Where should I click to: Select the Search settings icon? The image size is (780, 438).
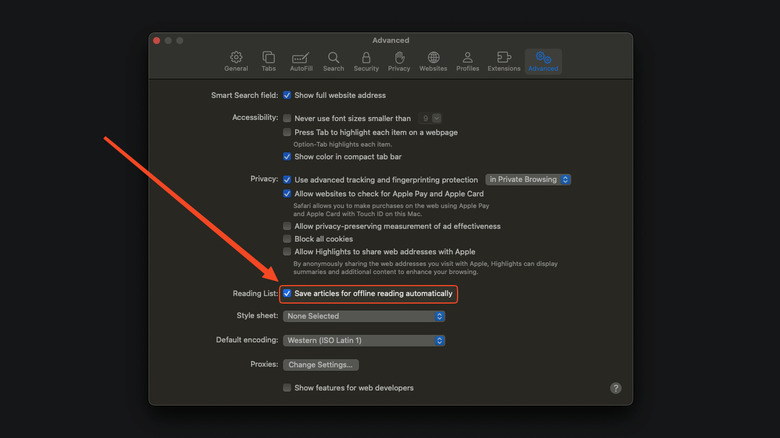(x=333, y=61)
